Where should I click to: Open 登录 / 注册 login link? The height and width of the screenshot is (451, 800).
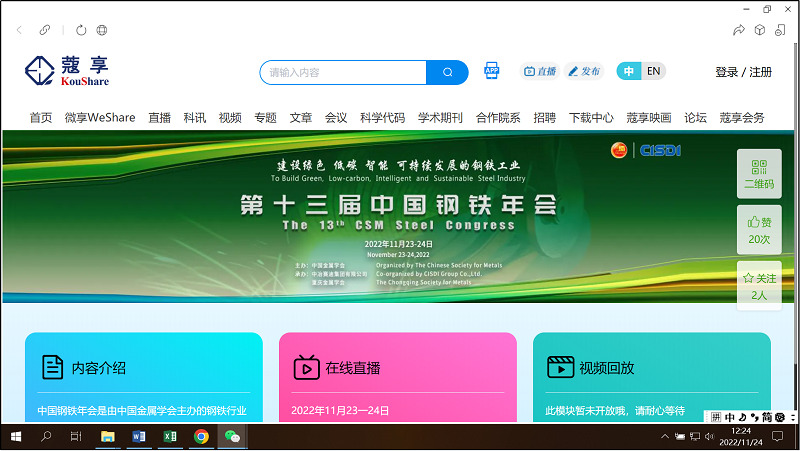click(743, 72)
